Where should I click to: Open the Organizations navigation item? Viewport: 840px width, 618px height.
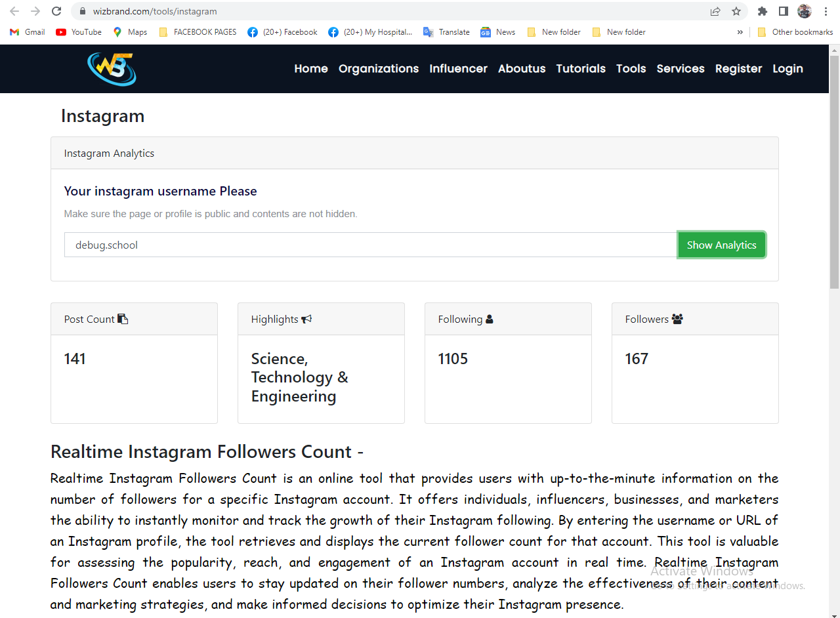click(x=379, y=69)
